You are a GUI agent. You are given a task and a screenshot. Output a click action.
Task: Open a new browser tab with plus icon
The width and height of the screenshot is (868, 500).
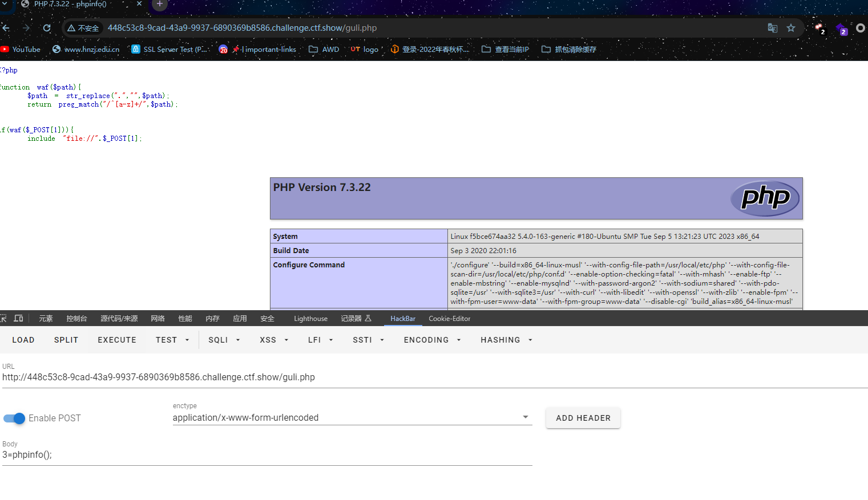[x=160, y=4]
